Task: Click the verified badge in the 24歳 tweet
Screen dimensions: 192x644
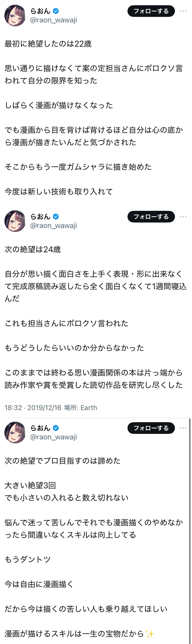Action: 56,217
